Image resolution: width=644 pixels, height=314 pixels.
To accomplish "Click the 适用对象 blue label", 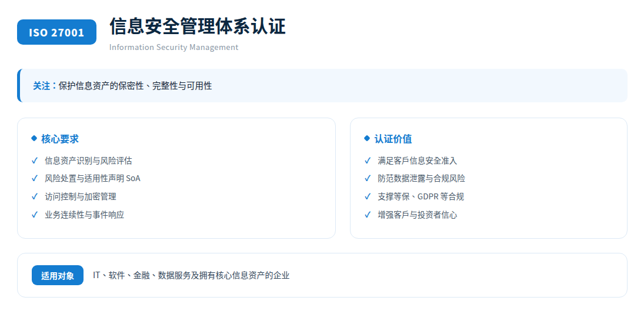I will click(x=58, y=275).
